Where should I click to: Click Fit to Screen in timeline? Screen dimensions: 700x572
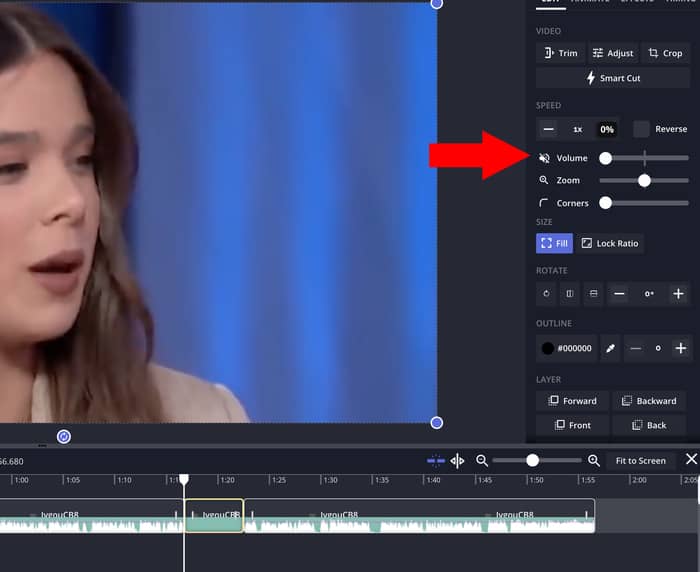coord(640,461)
